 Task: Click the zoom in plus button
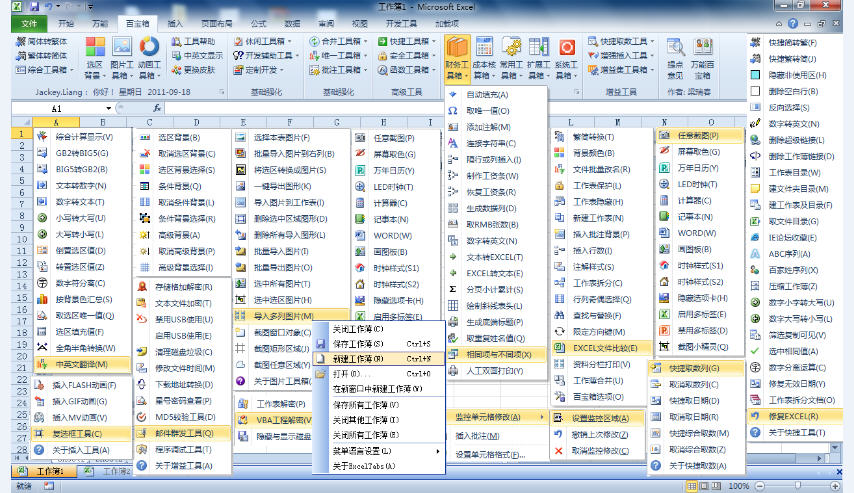[834, 485]
